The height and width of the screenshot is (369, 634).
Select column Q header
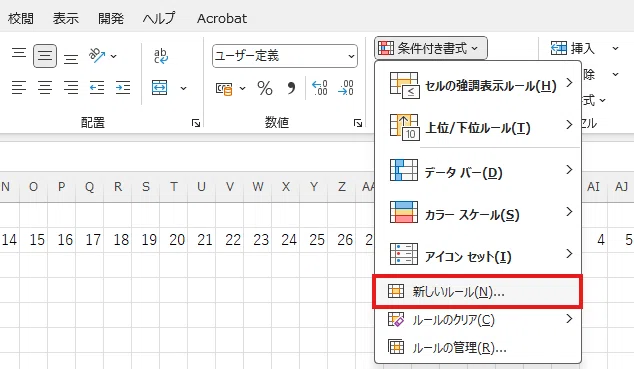pos(90,187)
